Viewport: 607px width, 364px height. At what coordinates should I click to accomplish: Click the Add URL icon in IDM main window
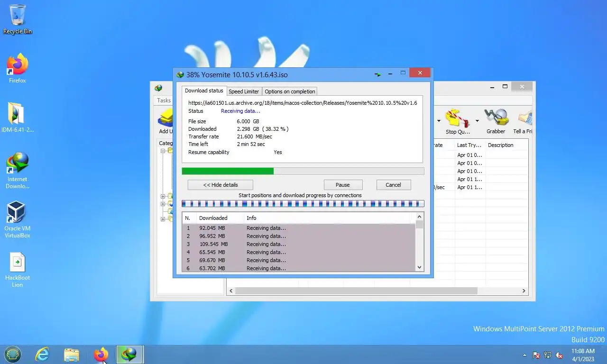[x=166, y=121]
